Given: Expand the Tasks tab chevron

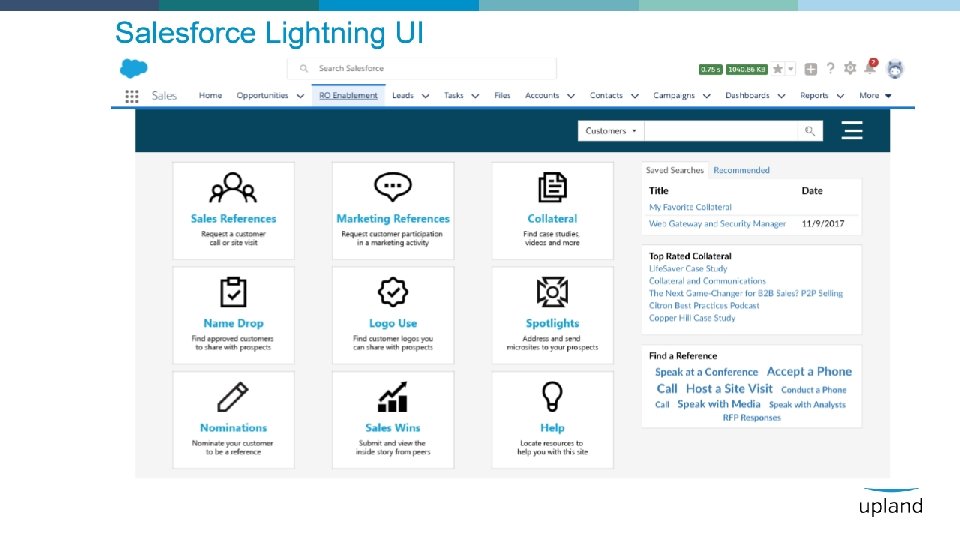Looking at the screenshot, I should pos(475,96).
